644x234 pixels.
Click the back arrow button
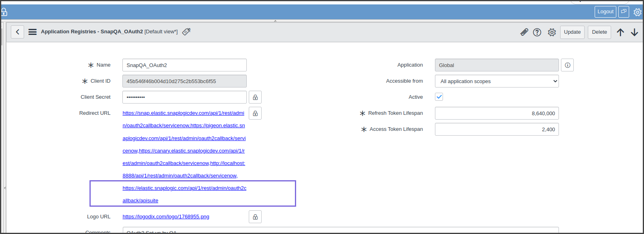[17, 32]
